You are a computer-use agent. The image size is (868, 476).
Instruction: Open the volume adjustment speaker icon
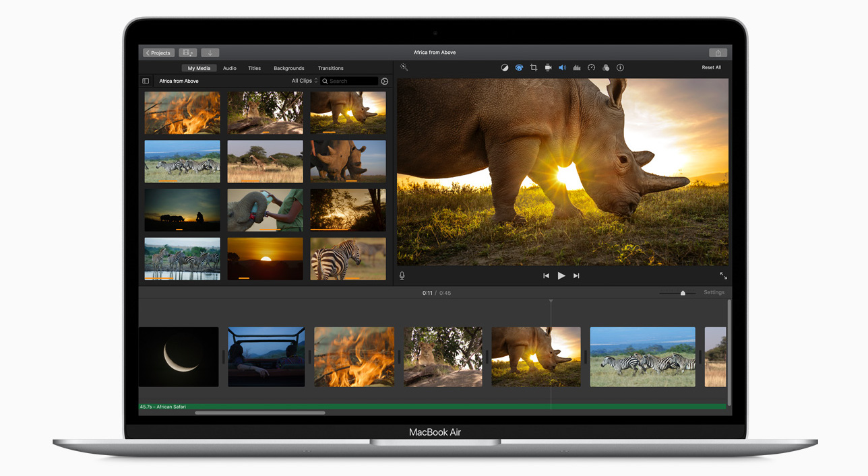562,67
